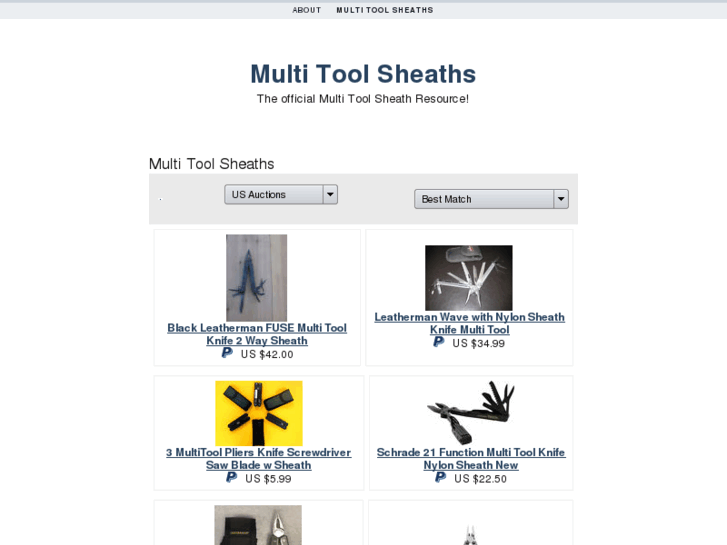Open the US Auctions dropdown
Image resolution: width=727 pixels, height=545 pixels.
coord(281,194)
